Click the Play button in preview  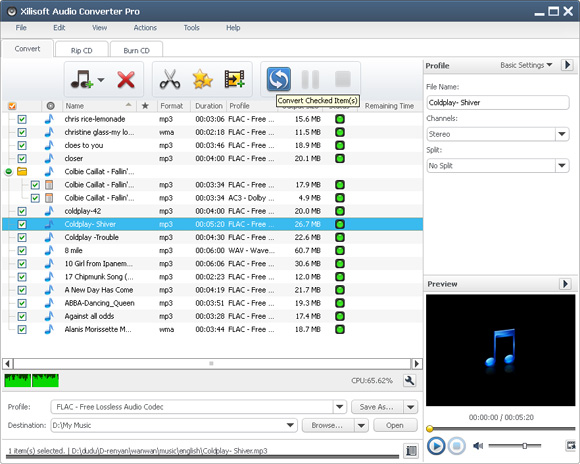point(436,445)
